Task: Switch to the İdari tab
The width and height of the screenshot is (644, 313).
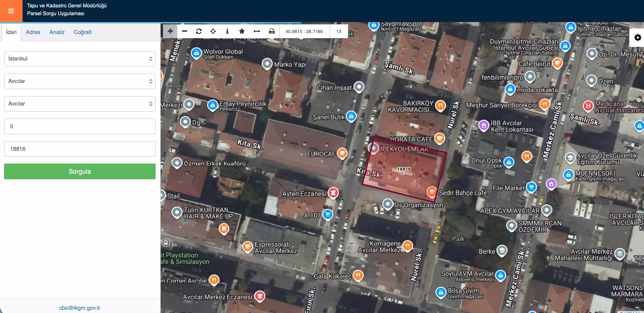Action: point(11,32)
